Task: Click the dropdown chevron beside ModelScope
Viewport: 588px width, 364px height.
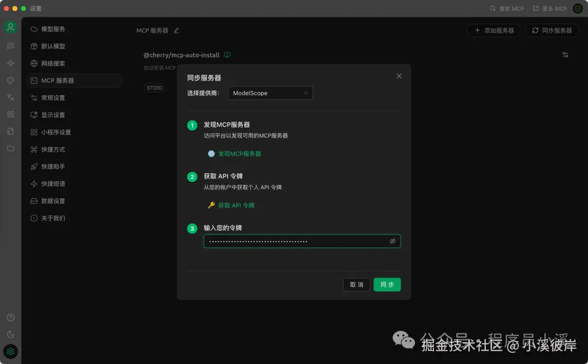Action: coord(305,93)
